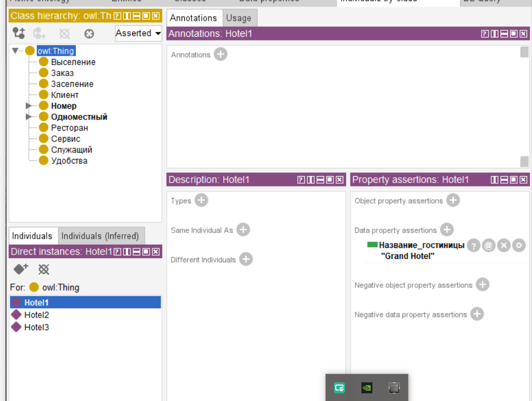Add a type to Hotel1

(x=201, y=200)
